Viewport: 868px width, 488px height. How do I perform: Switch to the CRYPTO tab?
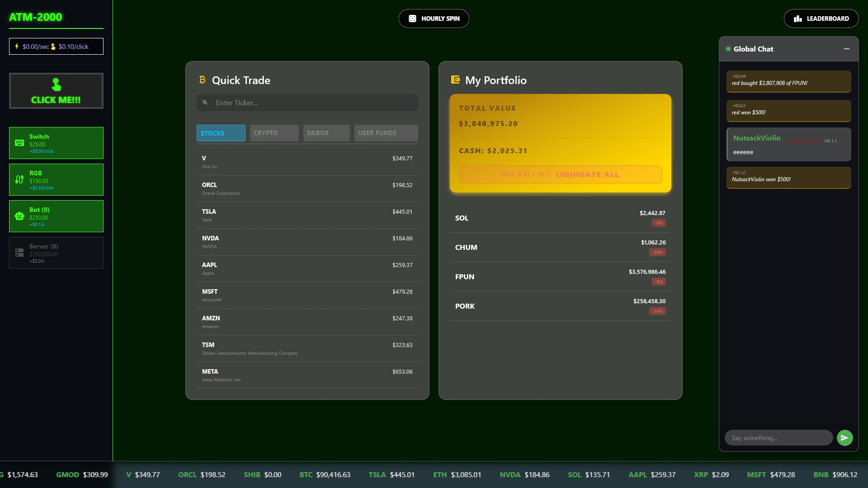274,133
